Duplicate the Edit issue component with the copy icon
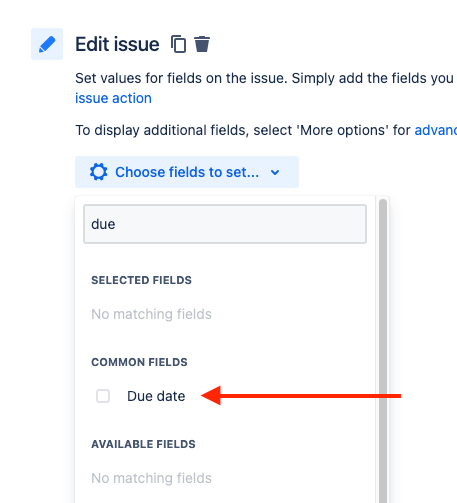 [x=178, y=44]
